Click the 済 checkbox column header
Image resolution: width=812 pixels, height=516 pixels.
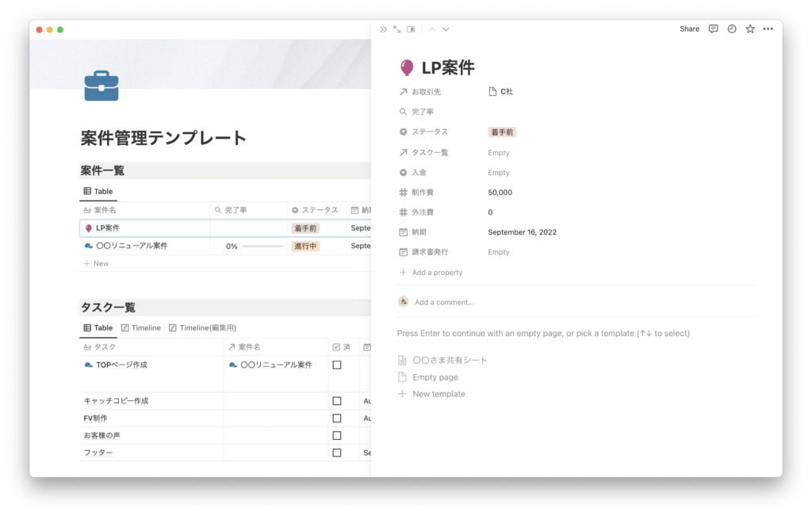[342, 346]
